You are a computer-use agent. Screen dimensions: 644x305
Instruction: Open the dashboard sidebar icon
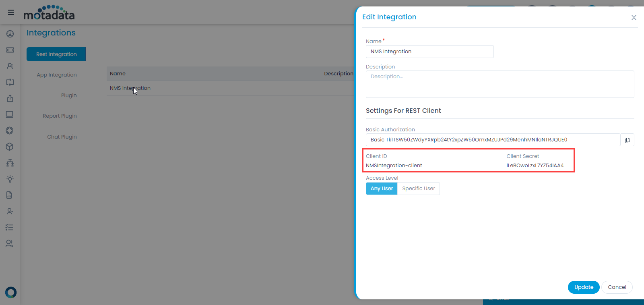pos(10,34)
